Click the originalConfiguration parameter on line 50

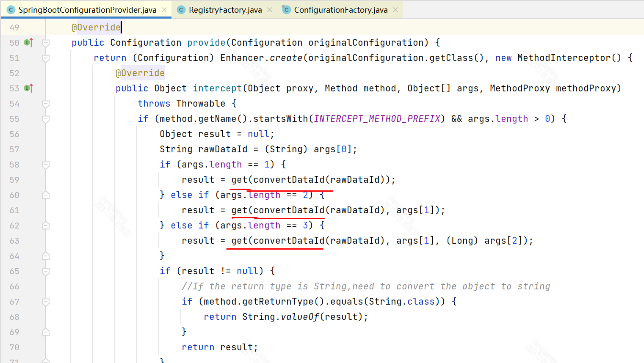(x=366, y=43)
